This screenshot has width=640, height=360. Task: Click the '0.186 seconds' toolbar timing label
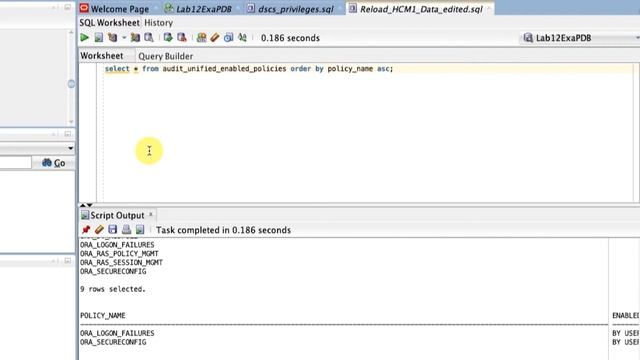pos(290,38)
